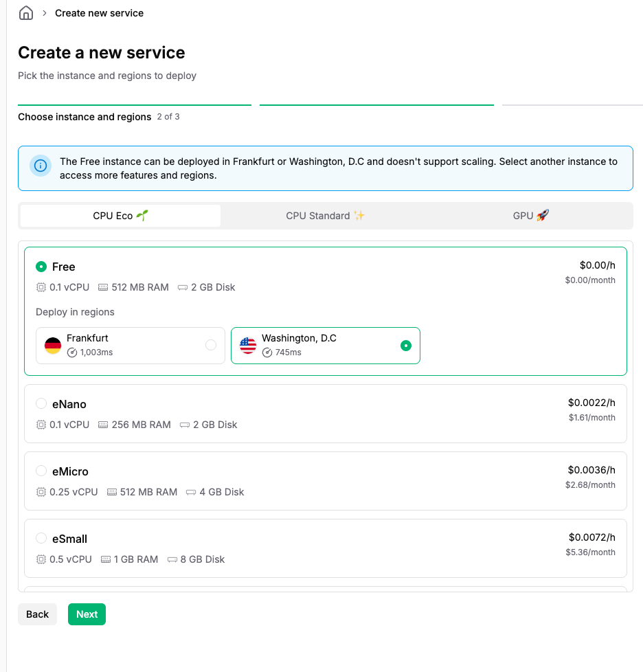Click the German flag icon for Frankfurt
Viewport: 643px width, 672px height.
(x=53, y=345)
